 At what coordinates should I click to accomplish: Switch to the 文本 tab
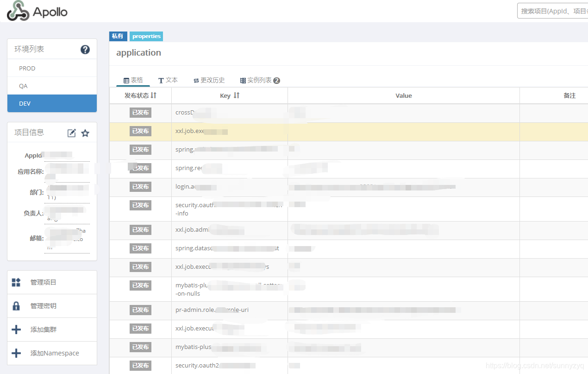[x=168, y=80]
